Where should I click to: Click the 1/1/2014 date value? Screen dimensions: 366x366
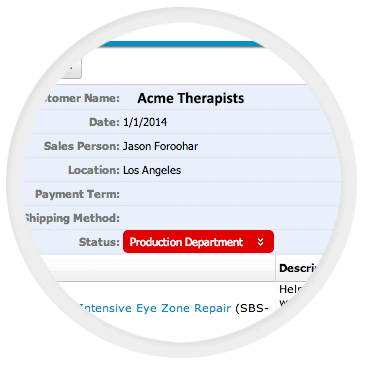145,122
